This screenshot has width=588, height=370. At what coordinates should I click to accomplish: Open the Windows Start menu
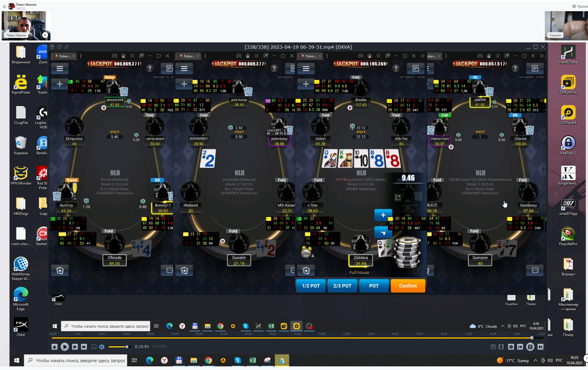pos(17,360)
